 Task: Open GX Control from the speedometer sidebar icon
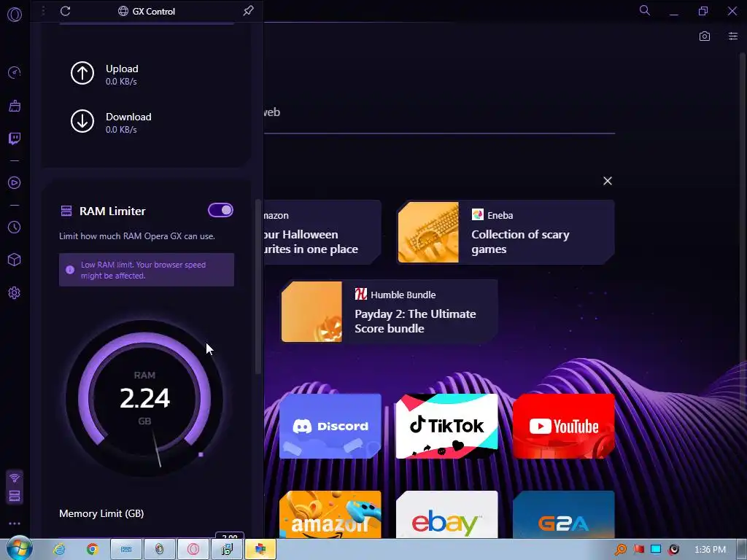pyautogui.click(x=15, y=72)
